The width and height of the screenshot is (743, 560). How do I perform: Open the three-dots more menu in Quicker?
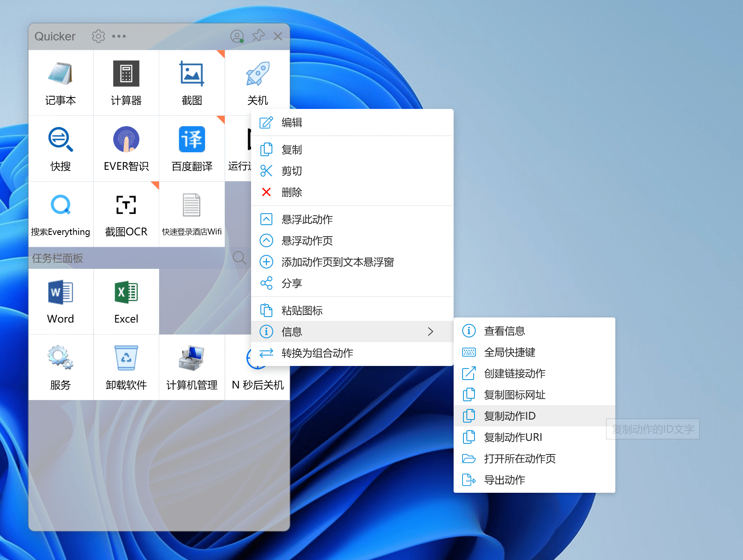[x=119, y=36]
